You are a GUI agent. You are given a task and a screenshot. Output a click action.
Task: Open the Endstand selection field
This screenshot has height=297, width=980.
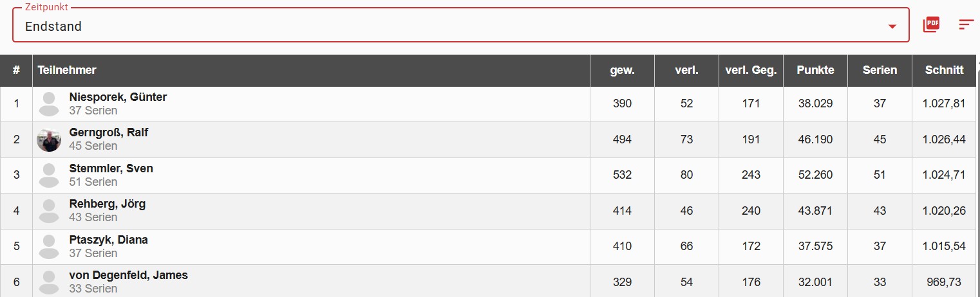(x=451, y=27)
